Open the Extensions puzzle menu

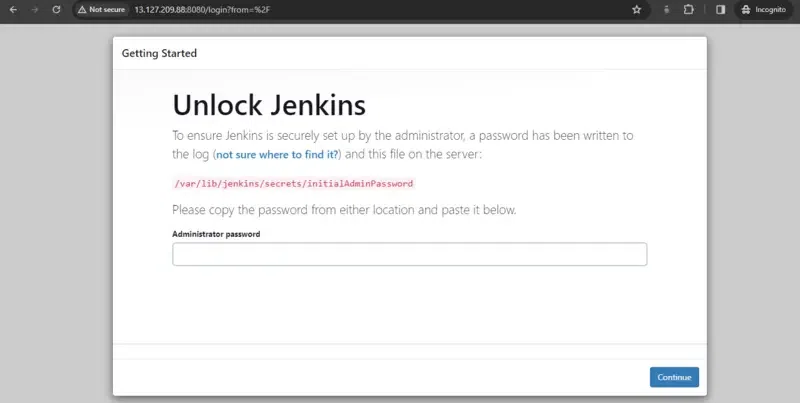pos(689,9)
